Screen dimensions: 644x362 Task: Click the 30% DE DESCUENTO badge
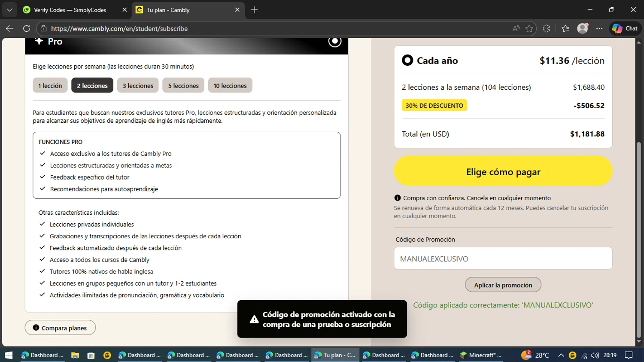(x=434, y=105)
